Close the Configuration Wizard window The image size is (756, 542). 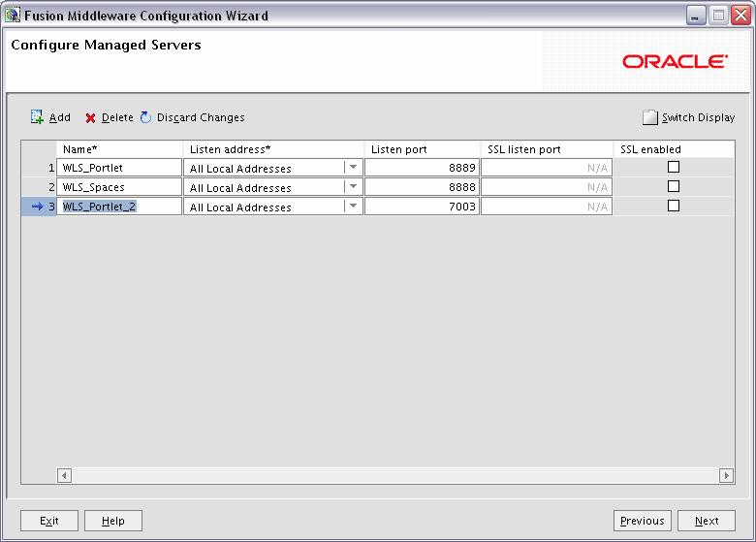(741, 16)
